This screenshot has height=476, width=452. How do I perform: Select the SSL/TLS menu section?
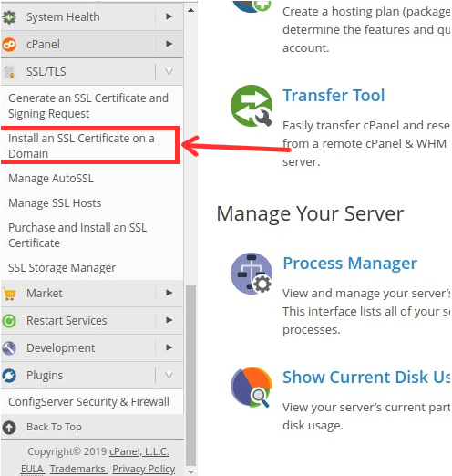(92, 72)
